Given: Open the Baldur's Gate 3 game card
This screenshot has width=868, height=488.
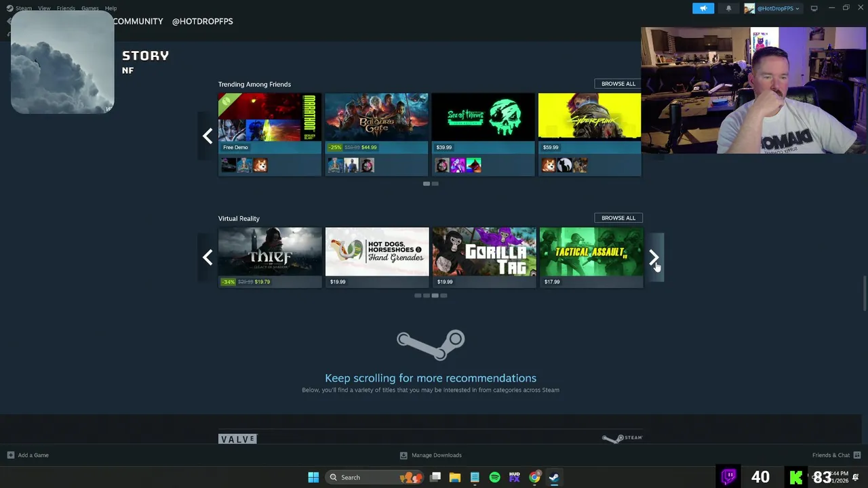Looking at the screenshot, I should click(x=376, y=134).
